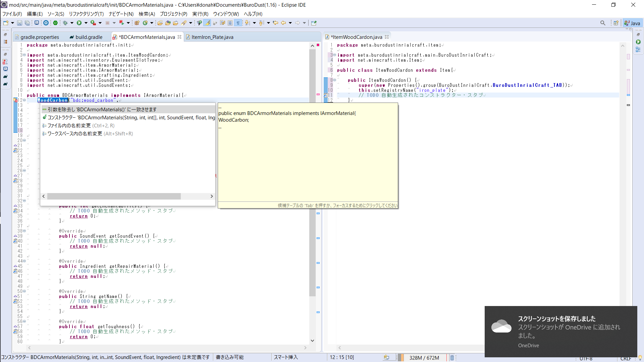This screenshot has width=644, height=362.
Task: Open the ソース(S) menu
Action: 56,14
